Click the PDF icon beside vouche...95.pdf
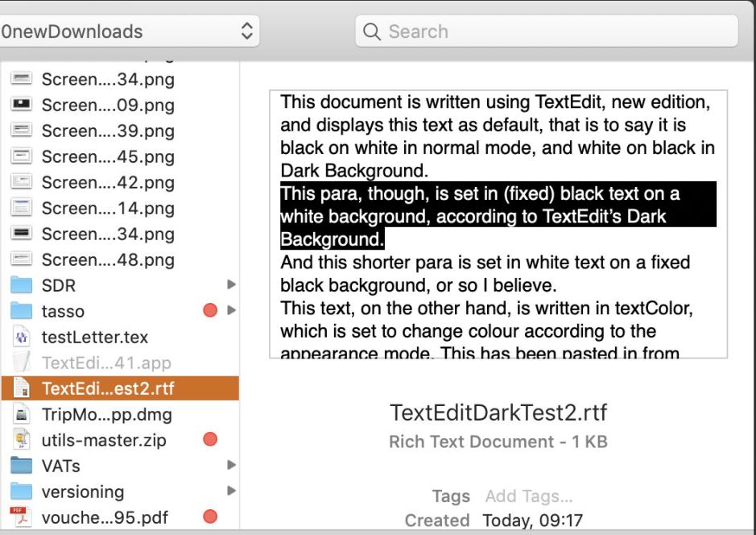756x535 pixels. (23, 518)
